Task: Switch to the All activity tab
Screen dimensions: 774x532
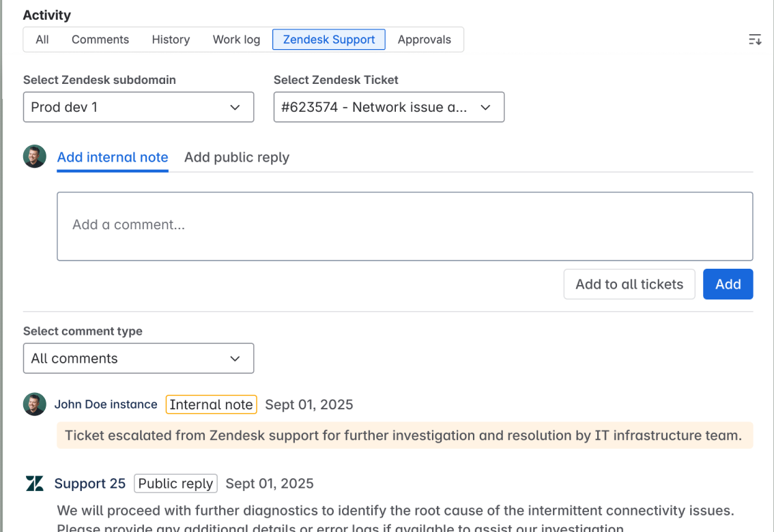Action: pyautogui.click(x=42, y=40)
